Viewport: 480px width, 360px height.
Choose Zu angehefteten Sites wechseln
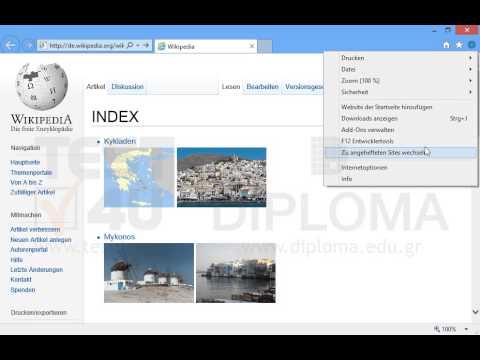pyautogui.click(x=401, y=152)
